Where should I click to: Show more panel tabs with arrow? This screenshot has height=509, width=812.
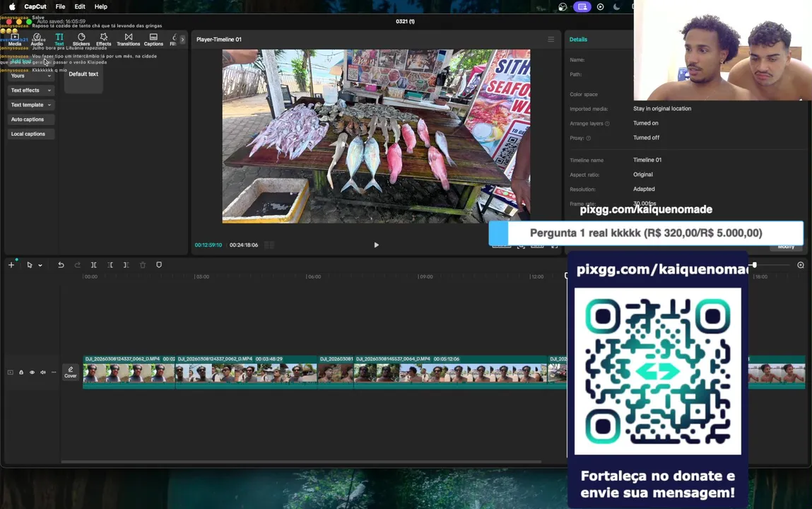pos(182,40)
